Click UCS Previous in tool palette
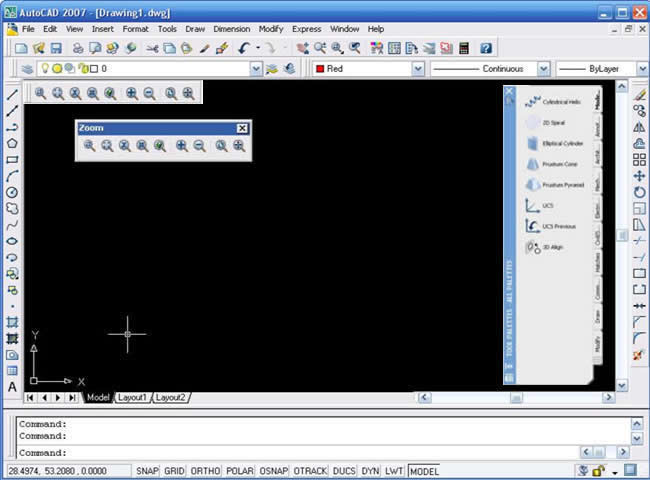Viewport: 650px width, 480px height. 551,226
